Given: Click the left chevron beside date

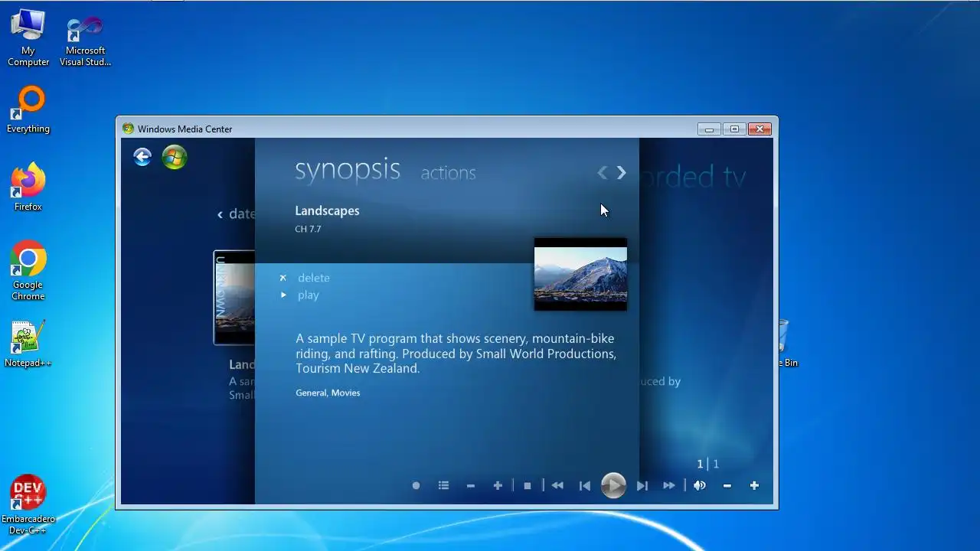Looking at the screenshot, I should tap(220, 214).
